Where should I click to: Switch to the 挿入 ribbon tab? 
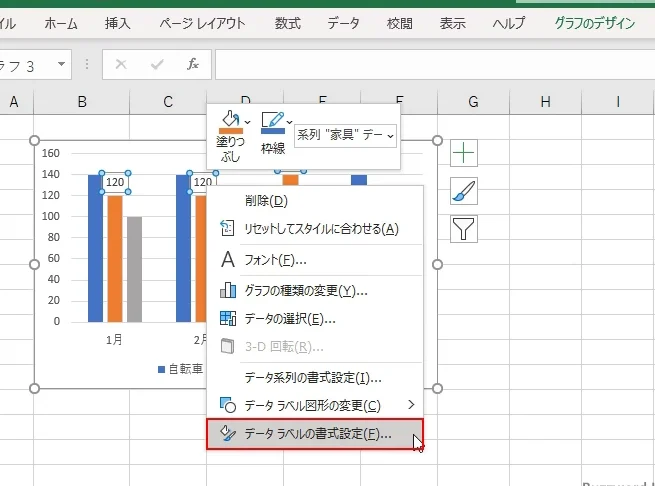117,23
